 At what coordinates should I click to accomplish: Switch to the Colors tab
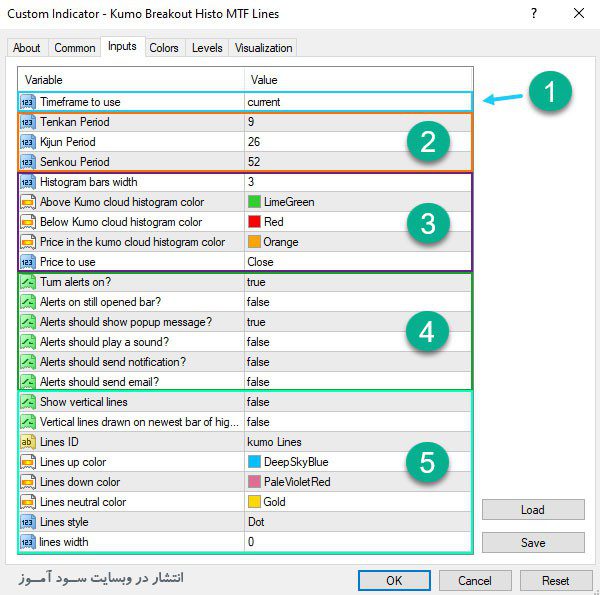pos(164,48)
